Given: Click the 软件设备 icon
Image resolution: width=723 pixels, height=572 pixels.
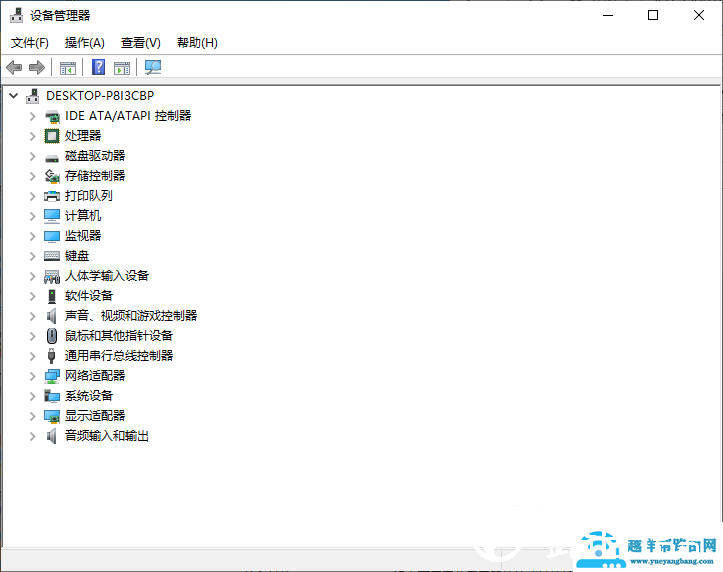Looking at the screenshot, I should pos(52,296).
